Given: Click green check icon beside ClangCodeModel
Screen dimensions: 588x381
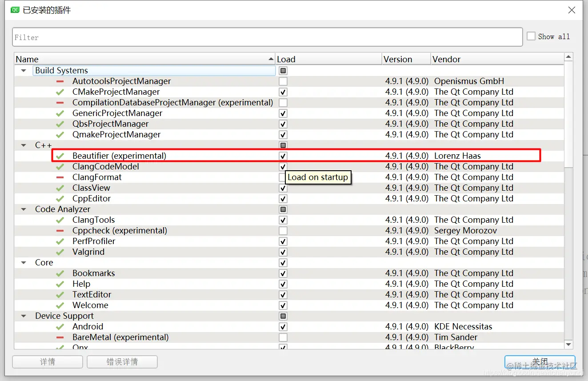Looking at the screenshot, I should [x=60, y=167].
